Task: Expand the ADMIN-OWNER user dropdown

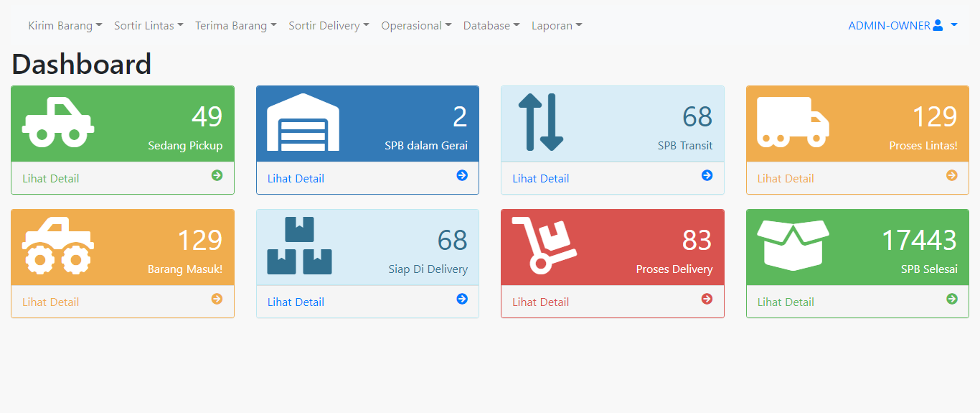Action: (x=903, y=26)
